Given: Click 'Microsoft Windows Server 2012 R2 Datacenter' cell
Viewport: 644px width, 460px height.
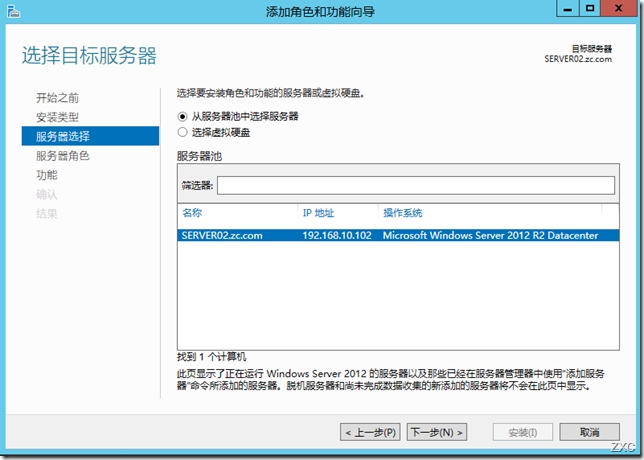Looking at the screenshot, I should (490, 235).
